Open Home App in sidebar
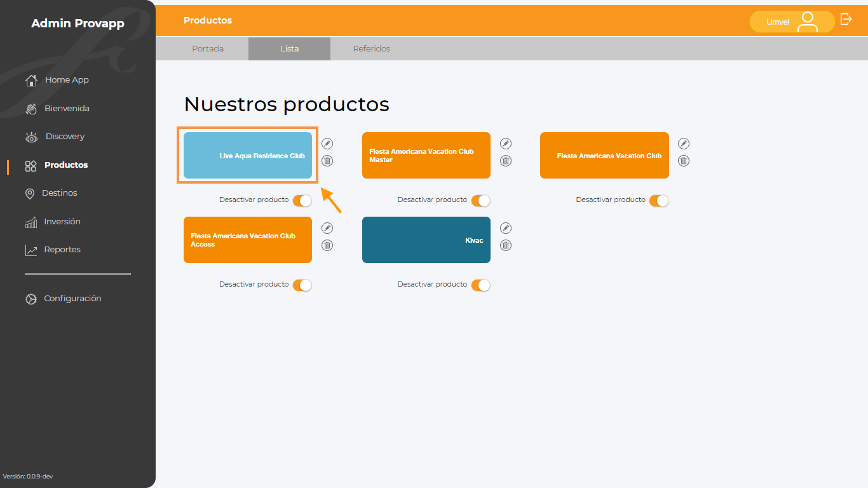The image size is (868, 488). click(67, 80)
